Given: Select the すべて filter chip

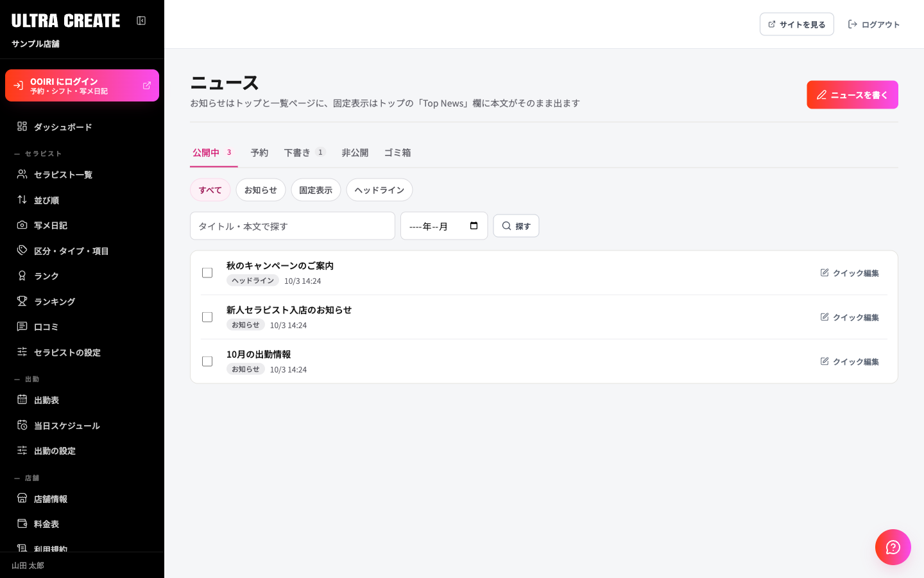Looking at the screenshot, I should click(x=210, y=190).
